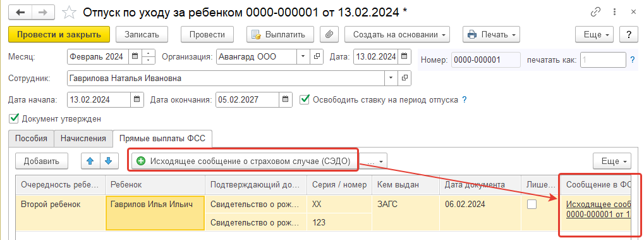Click the Серия / номер column header

[339, 185]
